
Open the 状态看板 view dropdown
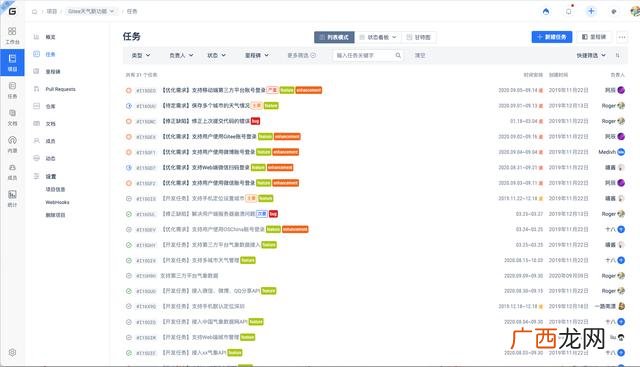(x=378, y=37)
